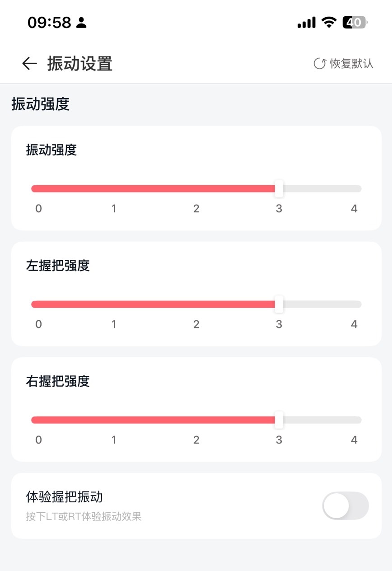This screenshot has width=392, height=571.
Task: Enable the 体验握把振动 toggle switch
Action: [345, 505]
